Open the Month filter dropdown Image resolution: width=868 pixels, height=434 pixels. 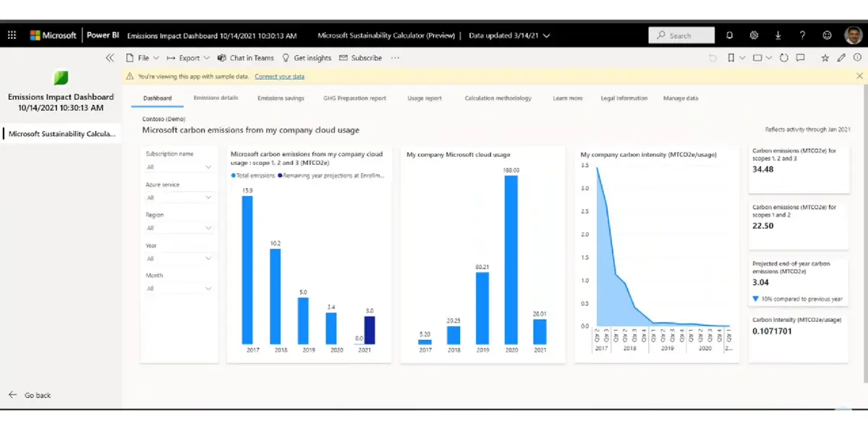(x=179, y=289)
